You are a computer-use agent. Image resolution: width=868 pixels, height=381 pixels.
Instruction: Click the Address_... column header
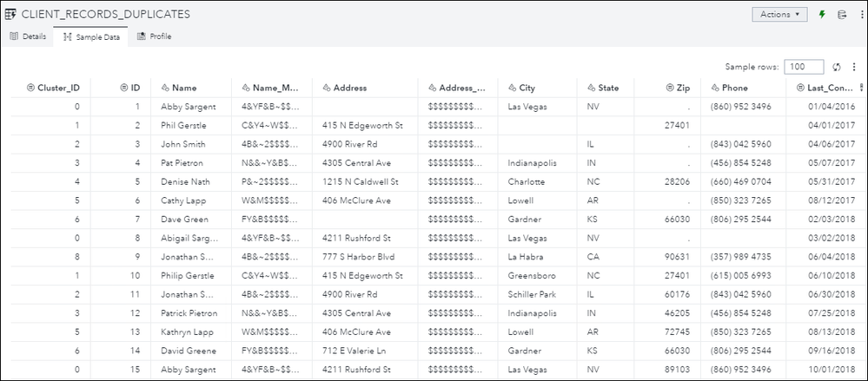pyautogui.click(x=458, y=88)
